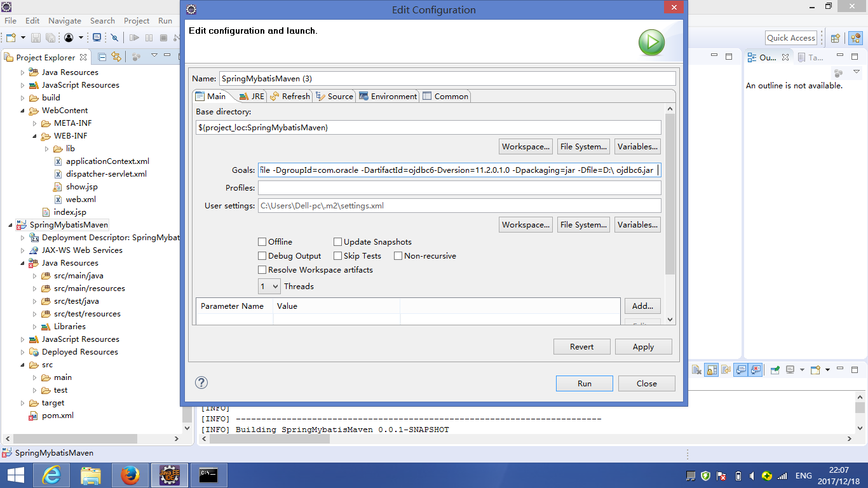Open Outline View Menu triangle
The height and width of the screenshot is (488, 868).
point(856,72)
